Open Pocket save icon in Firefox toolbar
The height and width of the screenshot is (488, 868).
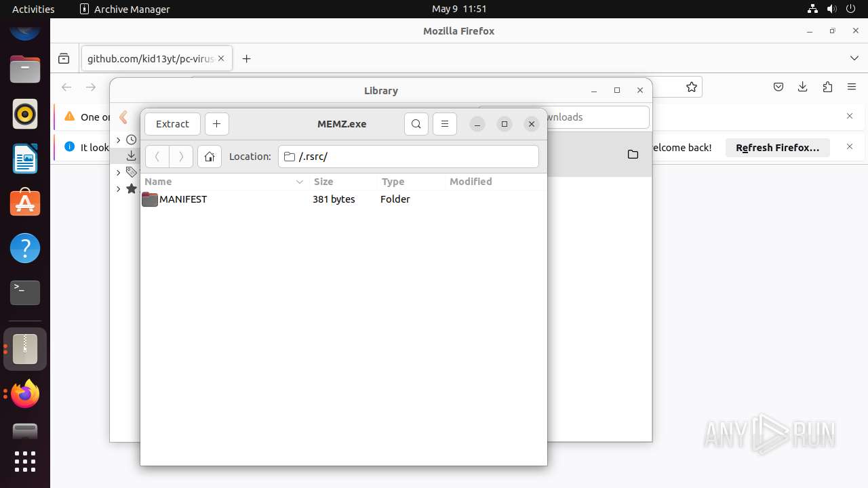coord(778,87)
